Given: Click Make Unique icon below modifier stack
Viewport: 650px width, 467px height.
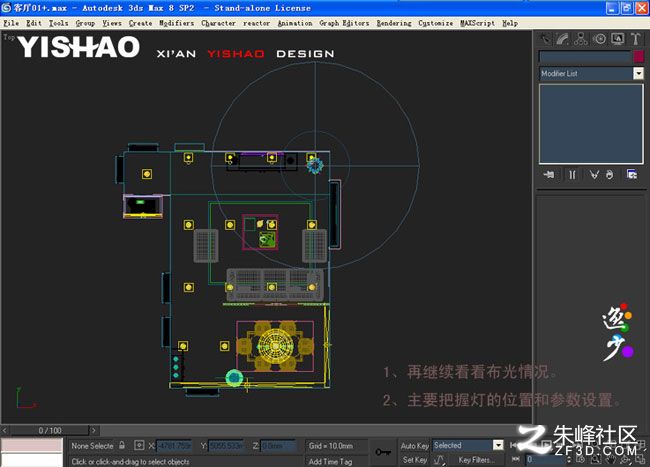Looking at the screenshot, I should (594, 174).
